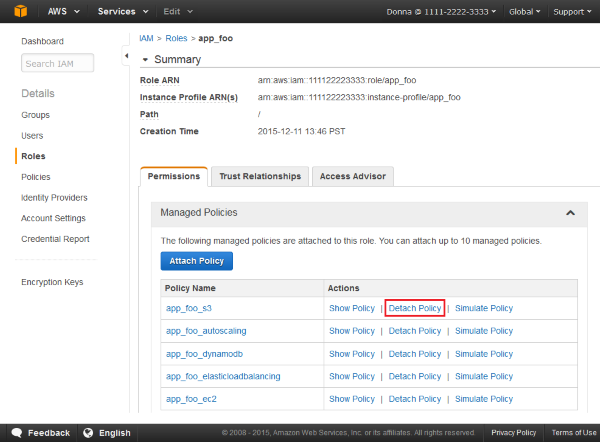Open the Edit dropdown menu
600x442 pixels.
(x=178, y=11)
